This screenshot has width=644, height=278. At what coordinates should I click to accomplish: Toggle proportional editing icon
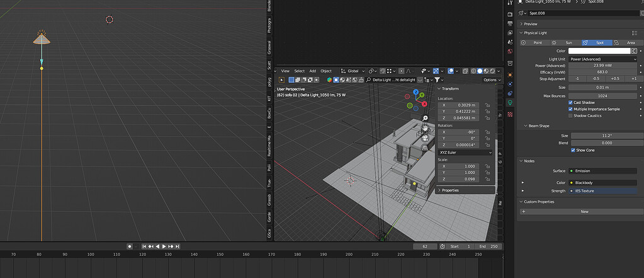click(401, 71)
